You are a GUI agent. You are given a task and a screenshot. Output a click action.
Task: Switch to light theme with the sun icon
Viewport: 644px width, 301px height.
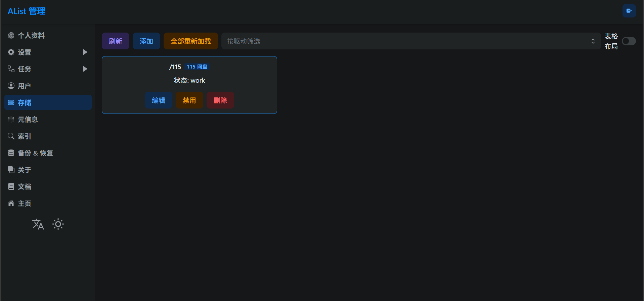click(58, 224)
